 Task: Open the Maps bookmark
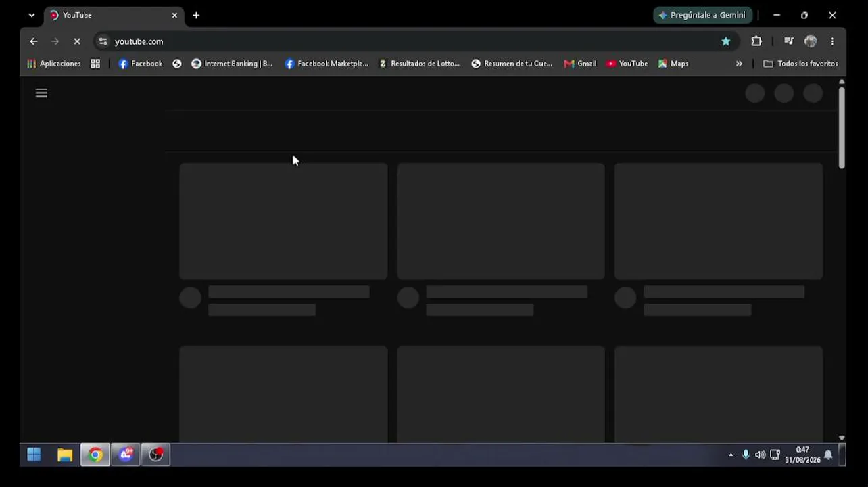pos(673,64)
